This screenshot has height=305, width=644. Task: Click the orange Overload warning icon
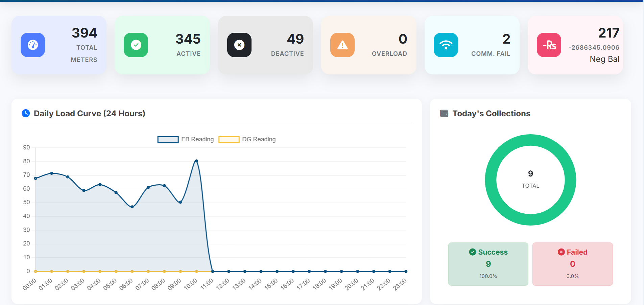coord(342,45)
